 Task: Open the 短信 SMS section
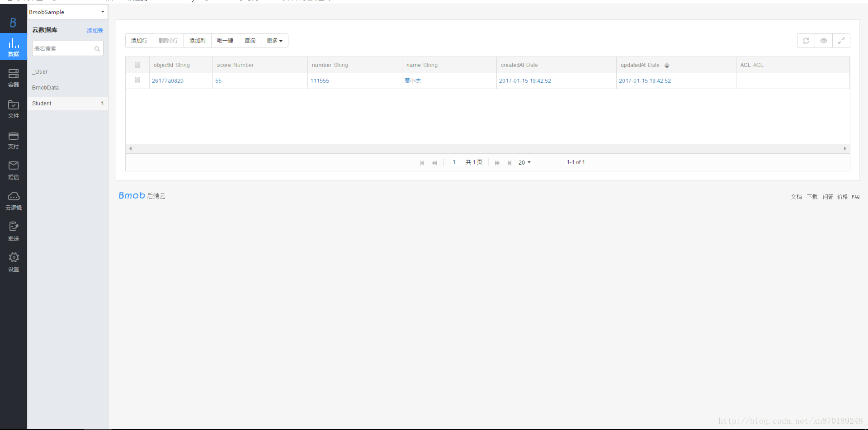click(14, 170)
